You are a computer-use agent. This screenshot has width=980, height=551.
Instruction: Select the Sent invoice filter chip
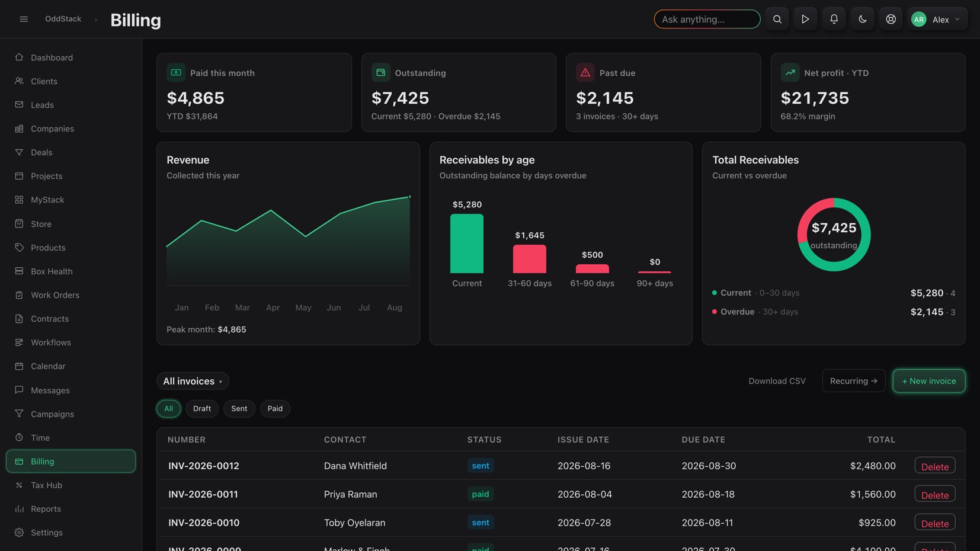tap(239, 409)
